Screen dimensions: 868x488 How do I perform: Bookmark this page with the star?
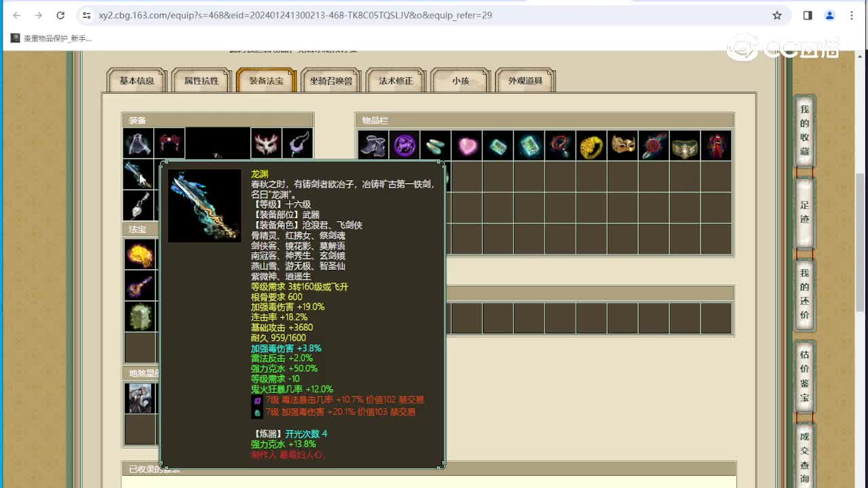(x=777, y=15)
